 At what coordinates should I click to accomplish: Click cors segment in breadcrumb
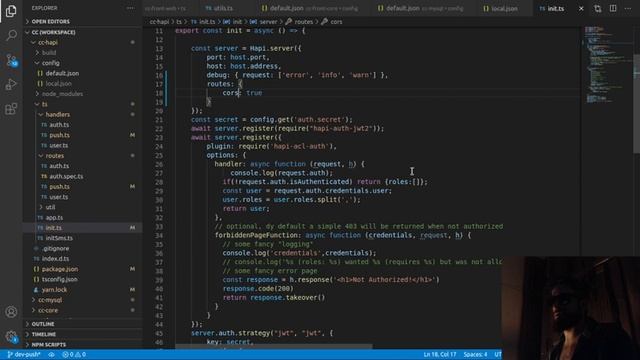pos(332,22)
